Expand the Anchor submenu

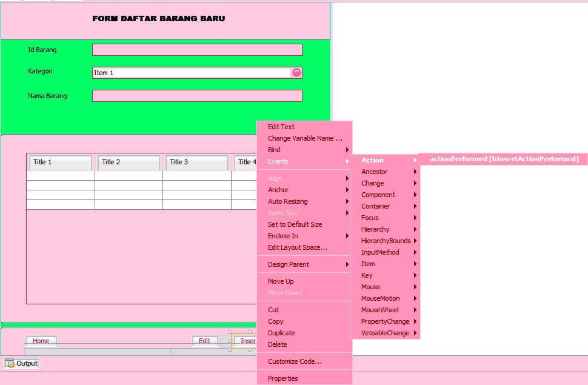(304, 190)
